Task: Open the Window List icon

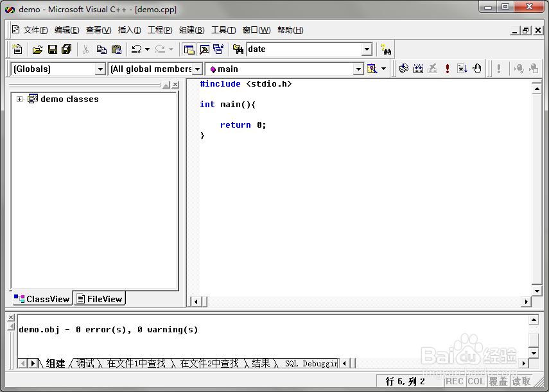Action: point(218,49)
